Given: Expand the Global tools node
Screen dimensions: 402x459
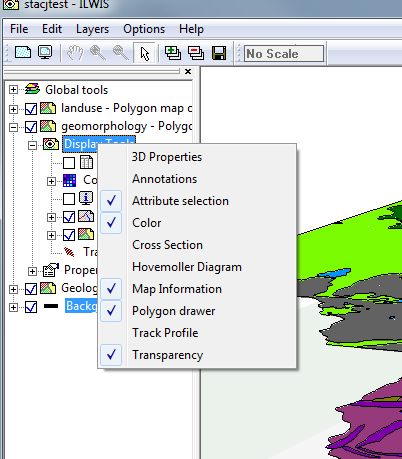Looking at the screenshot, I should [13, 90].
